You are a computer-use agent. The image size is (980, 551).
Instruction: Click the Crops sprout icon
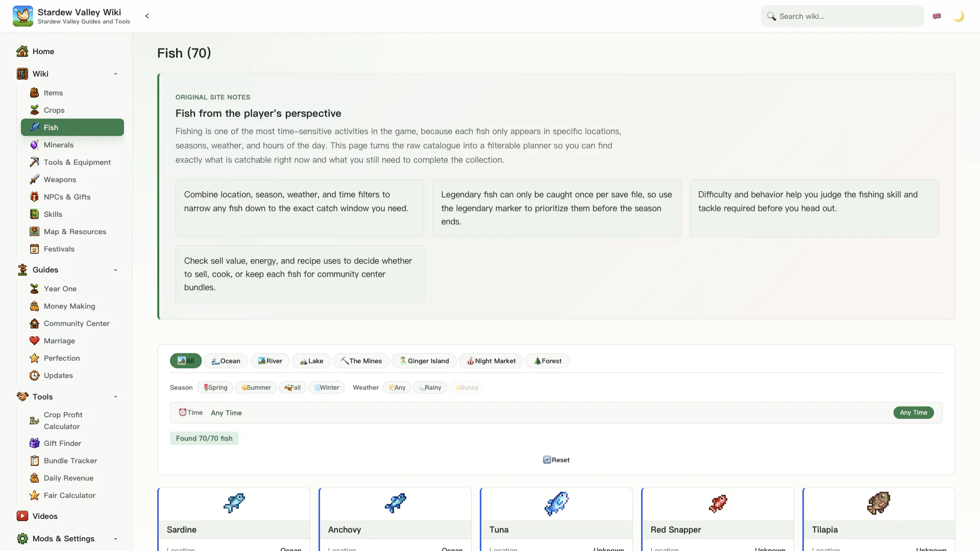tap(34, 110)
